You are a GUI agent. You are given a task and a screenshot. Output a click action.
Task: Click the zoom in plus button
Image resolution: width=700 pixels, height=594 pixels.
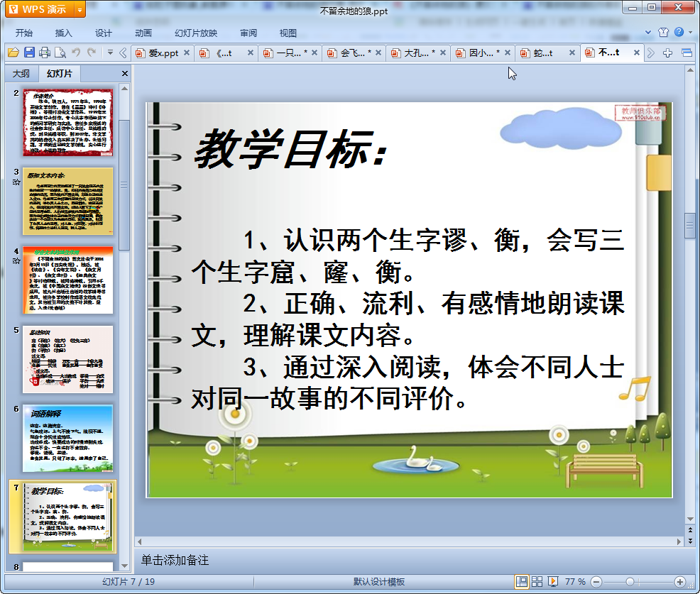click(x=680, y=581)
